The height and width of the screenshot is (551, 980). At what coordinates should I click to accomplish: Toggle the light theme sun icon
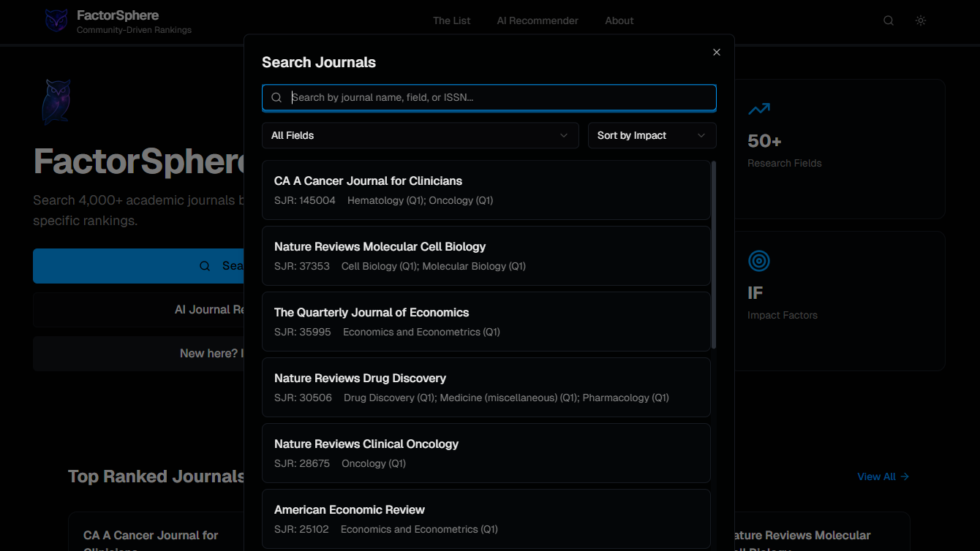[x=921, y=20]
